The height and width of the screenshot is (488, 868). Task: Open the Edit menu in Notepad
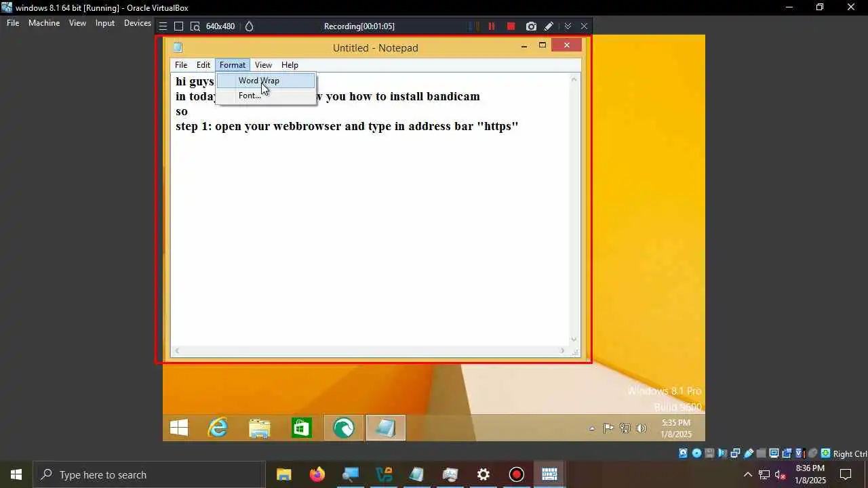pos(203,65)
